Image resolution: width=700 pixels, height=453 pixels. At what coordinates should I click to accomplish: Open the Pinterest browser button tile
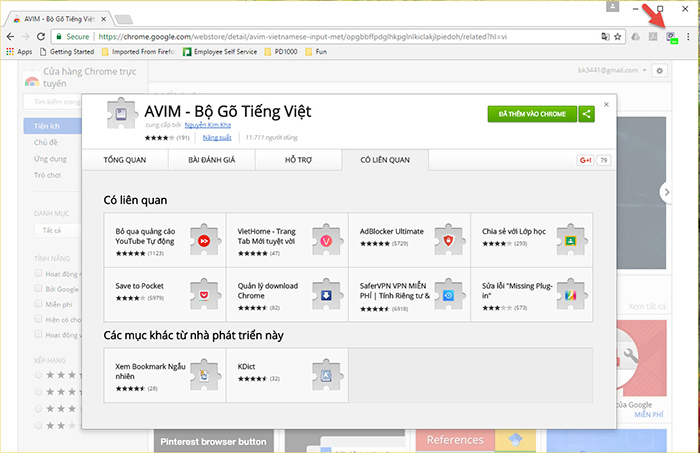click(213, 441)
